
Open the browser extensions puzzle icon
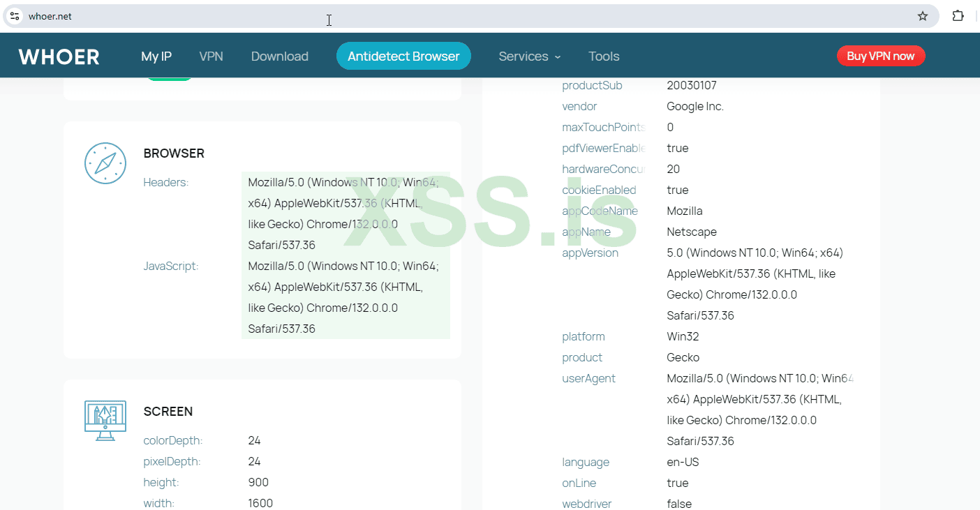(958, 16)
